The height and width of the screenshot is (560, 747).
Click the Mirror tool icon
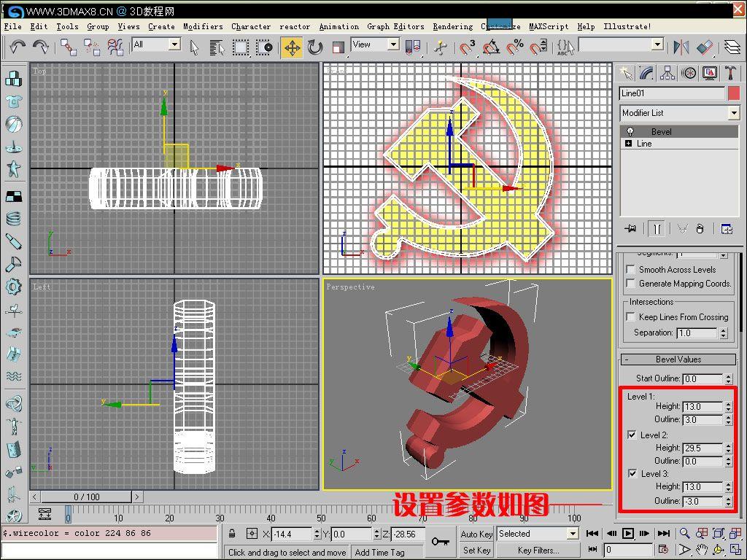(681, 47)
